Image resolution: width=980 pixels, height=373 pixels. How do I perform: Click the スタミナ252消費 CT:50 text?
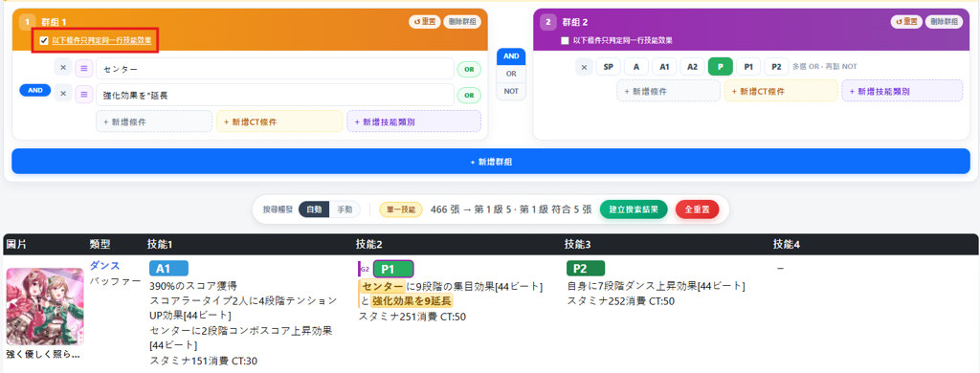pyautogui.click(x=620, y=301)
